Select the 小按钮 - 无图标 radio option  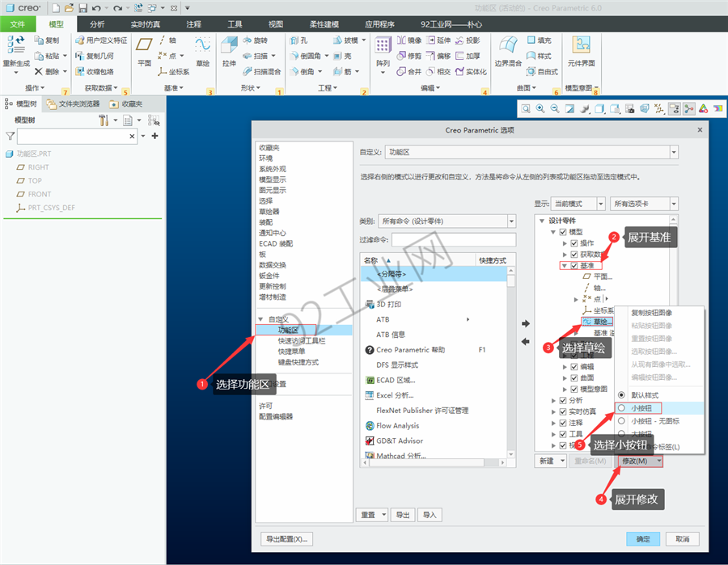pos(621,421)
